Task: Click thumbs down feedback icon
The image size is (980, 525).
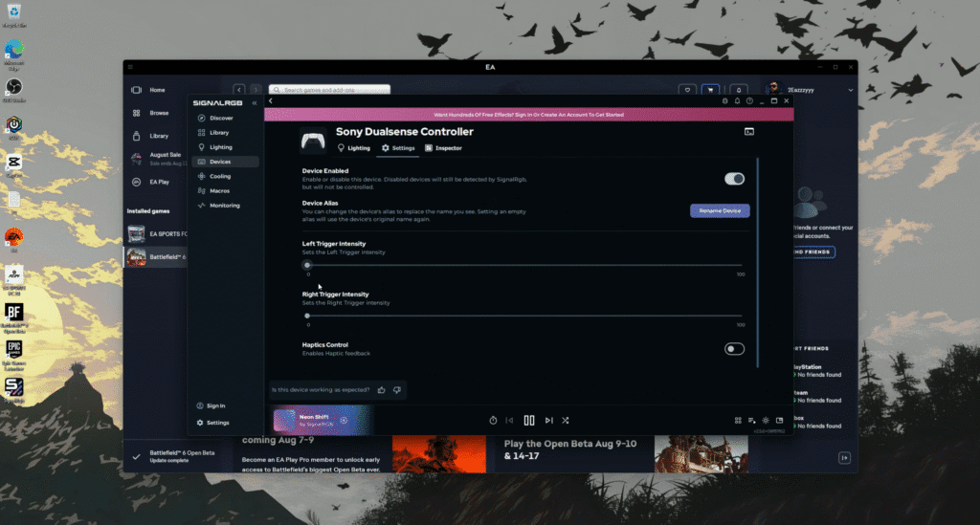Action: pos(397,390)
